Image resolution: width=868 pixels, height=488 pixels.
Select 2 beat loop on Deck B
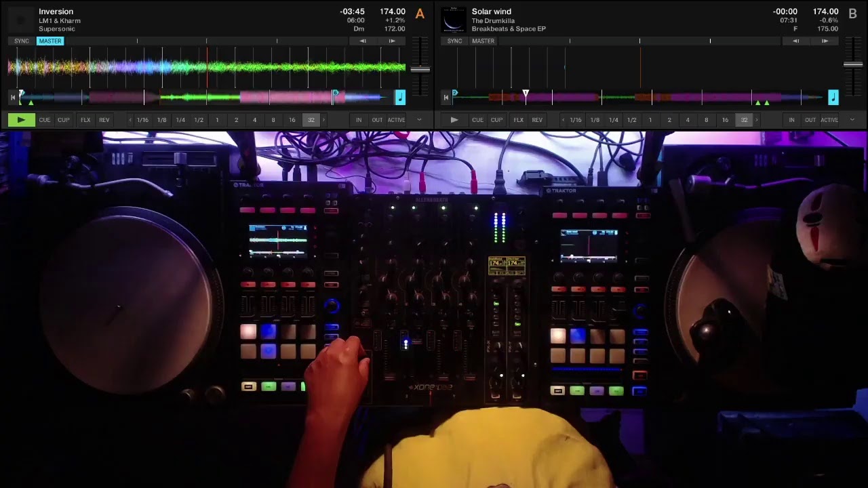click(669, 120)
